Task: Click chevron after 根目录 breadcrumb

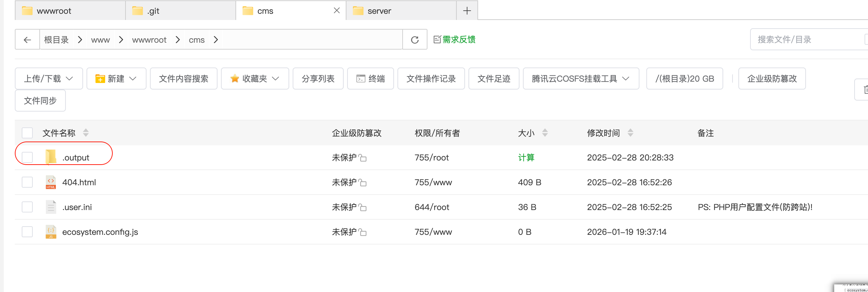Action: pyautogui.click(x=80, y=40)
